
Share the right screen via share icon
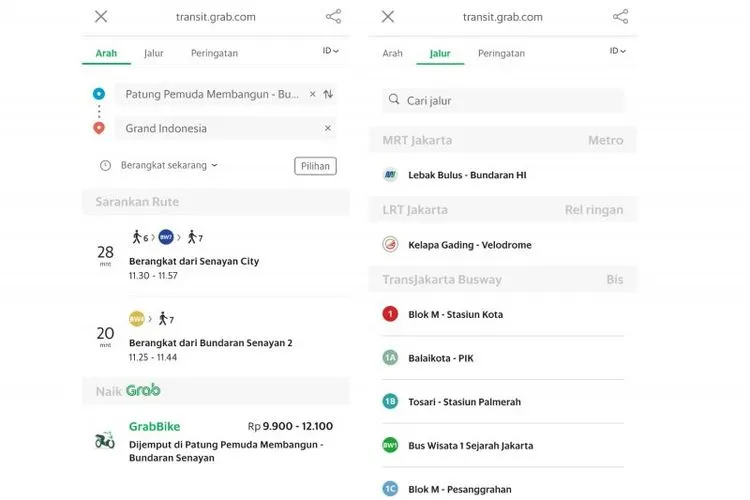(x=620, y=16)
